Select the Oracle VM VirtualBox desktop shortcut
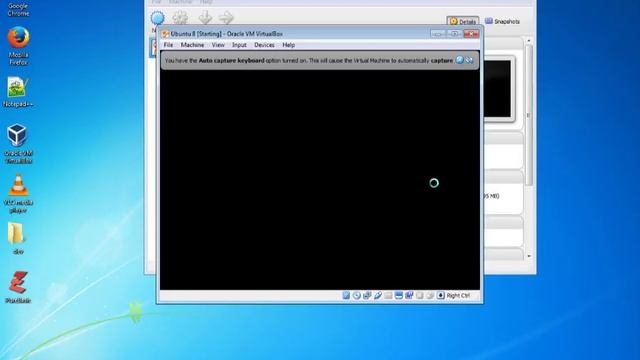 click(x=18, y=144)
